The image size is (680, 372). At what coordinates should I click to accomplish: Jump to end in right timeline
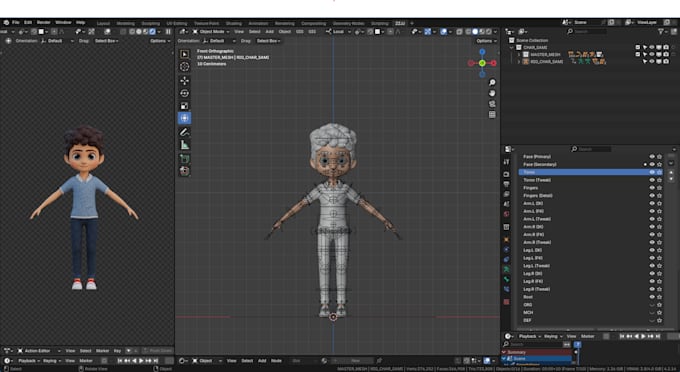point(657,336)
